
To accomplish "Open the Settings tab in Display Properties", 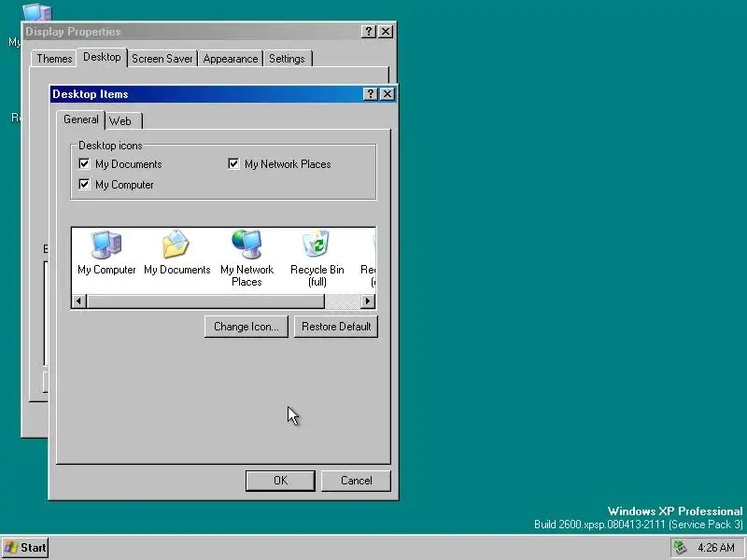I will pyautogui.click(x=288, y=59).
